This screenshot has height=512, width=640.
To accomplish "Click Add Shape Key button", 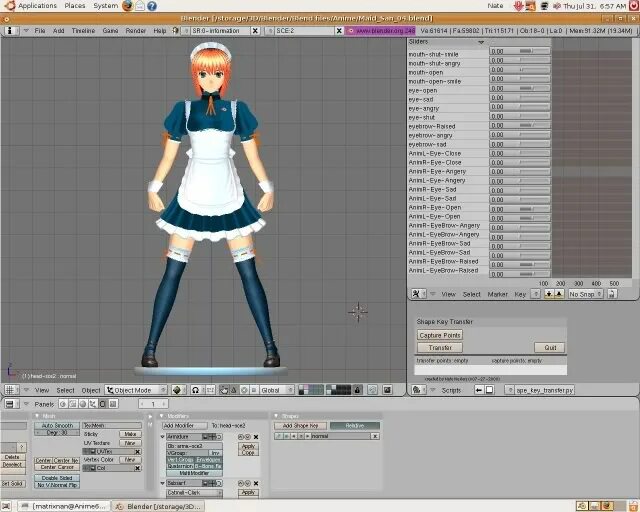I will tap(300, 425).
